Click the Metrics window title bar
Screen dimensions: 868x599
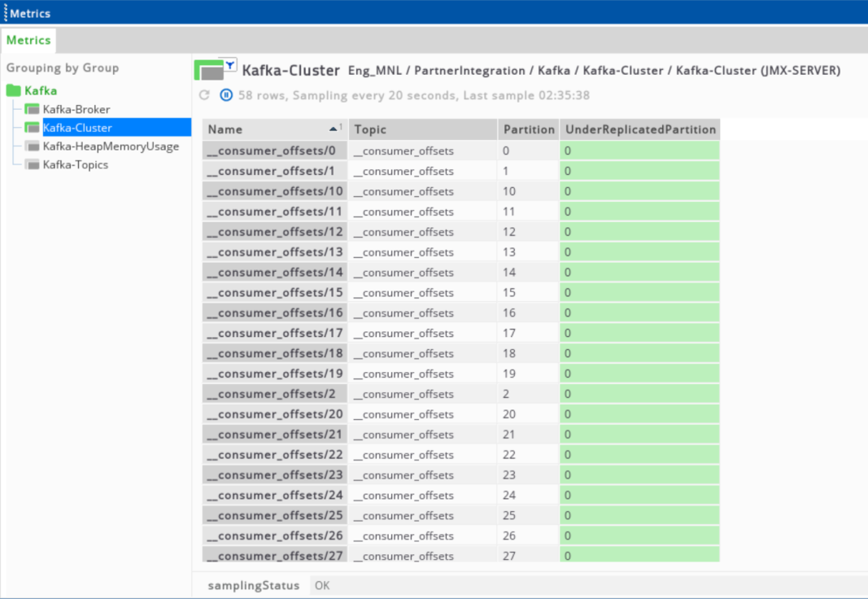coord(434,12)
